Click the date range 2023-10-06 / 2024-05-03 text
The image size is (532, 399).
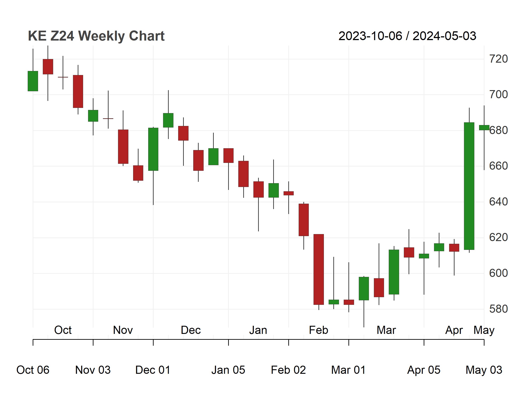tap(407, 36)
